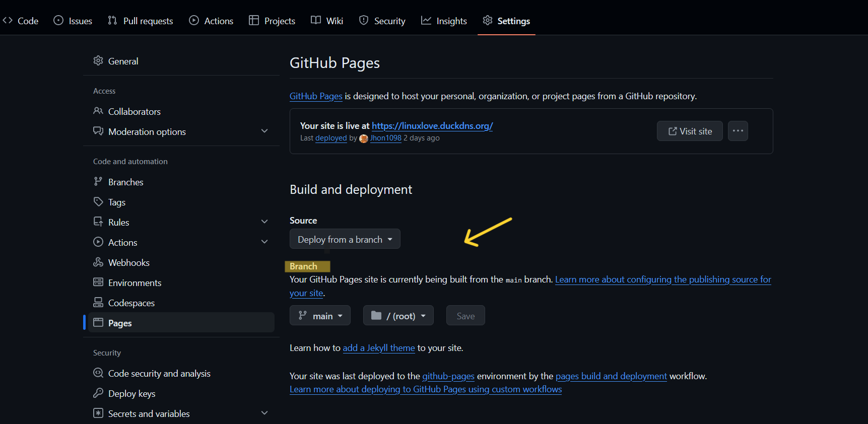Click the Tags label icon

tap(98, 201)
